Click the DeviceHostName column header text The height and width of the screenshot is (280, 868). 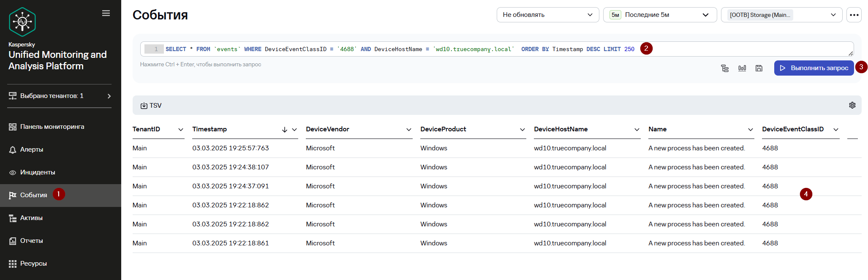pyautogui.click(x=561, y=129)
